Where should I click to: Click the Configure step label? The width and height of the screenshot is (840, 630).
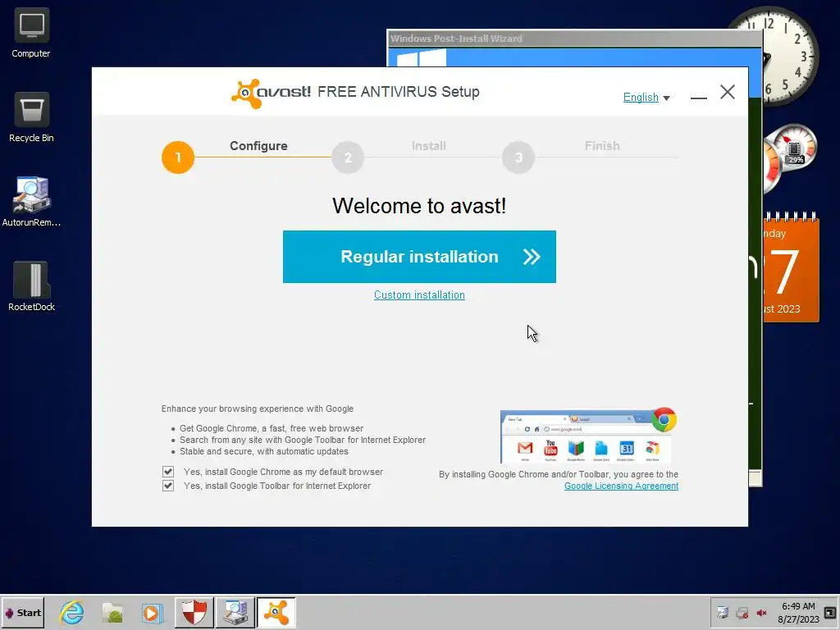[x=258, y=146]
